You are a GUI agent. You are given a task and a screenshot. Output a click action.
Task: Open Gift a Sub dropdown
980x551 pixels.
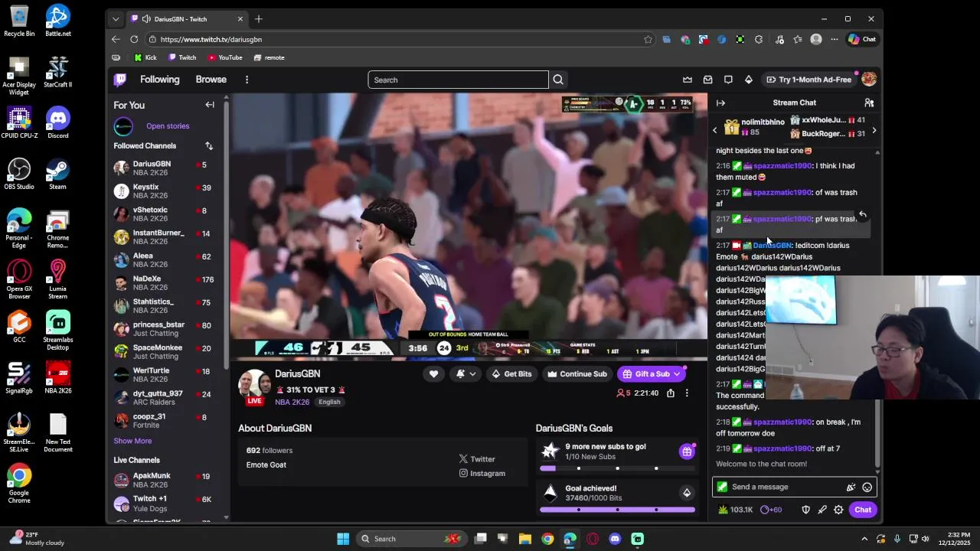652,373
